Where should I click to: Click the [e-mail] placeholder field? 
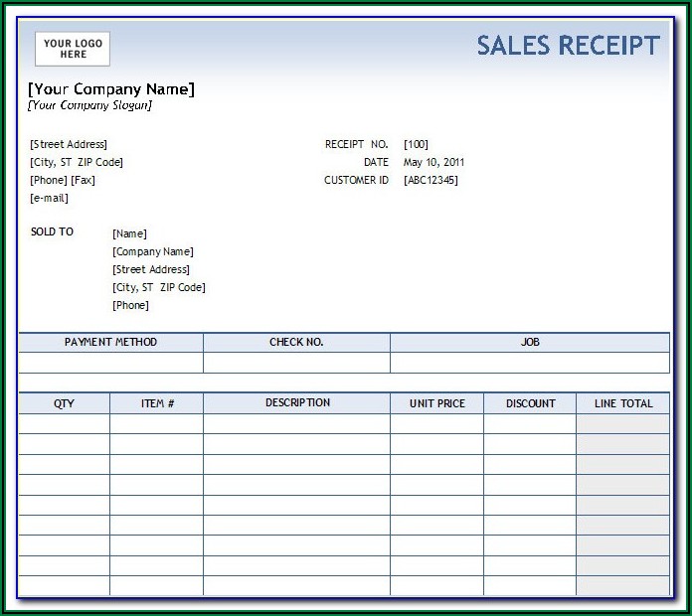click(x=50, y=199)
